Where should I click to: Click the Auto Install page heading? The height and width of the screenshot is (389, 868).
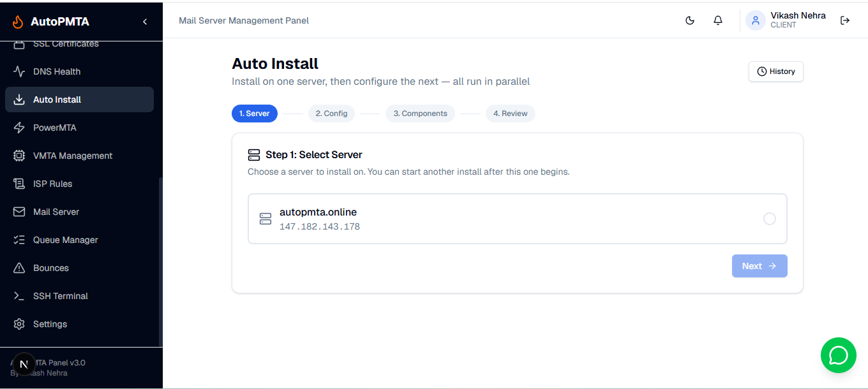275,64
